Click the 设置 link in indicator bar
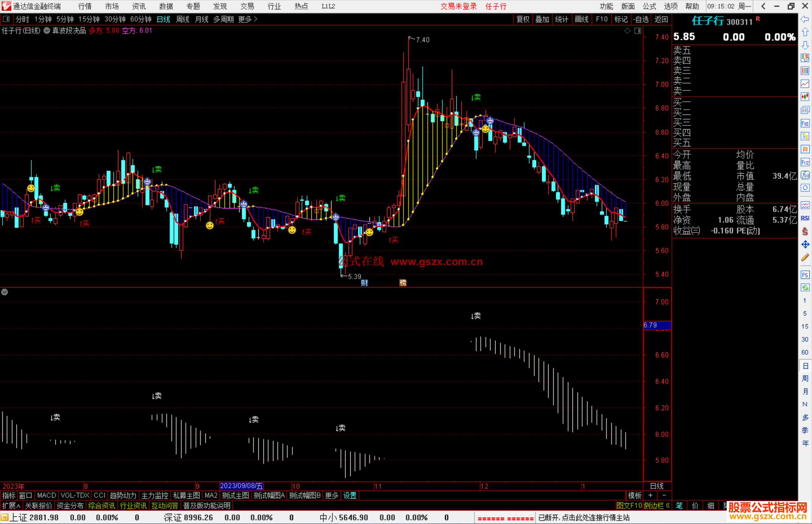 point(350,495)
